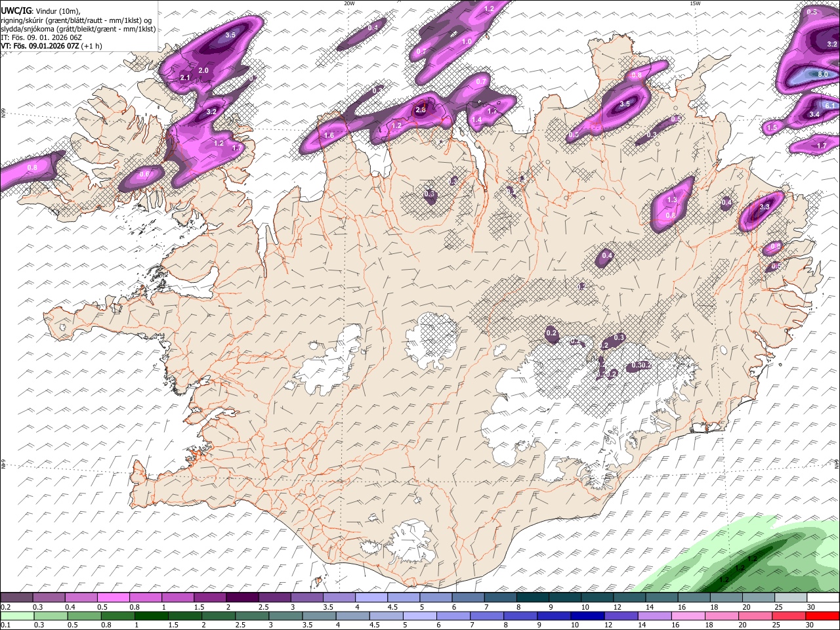Click the 8.0 snowfall value on the map
This screenshot has height=630, width=840.
coord(823,75)
